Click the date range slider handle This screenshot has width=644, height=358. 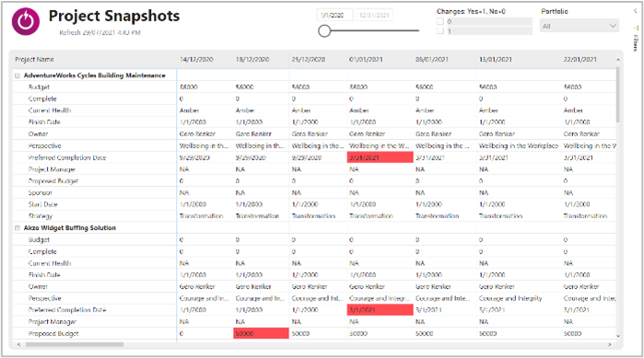(x=324, y=30)
